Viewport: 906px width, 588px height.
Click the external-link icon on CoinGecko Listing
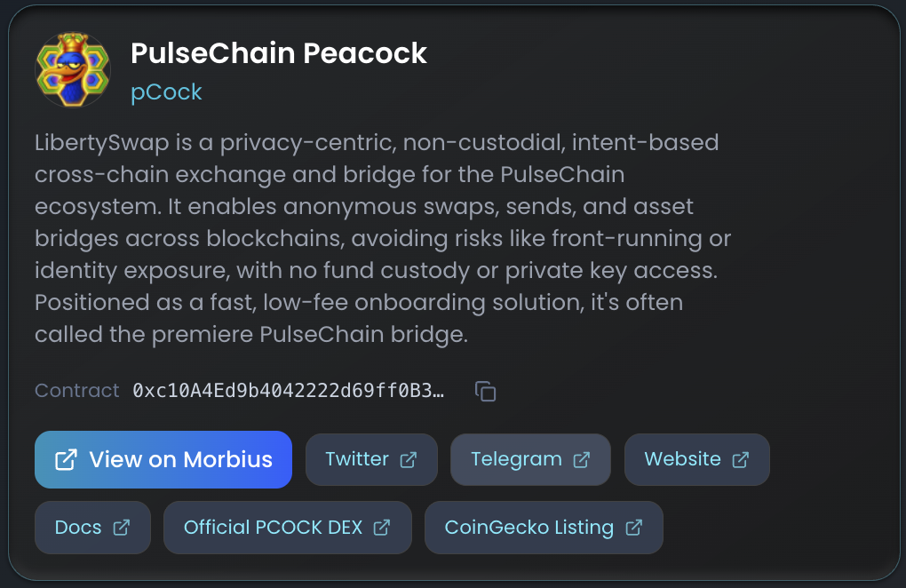(x=634, y=528)
